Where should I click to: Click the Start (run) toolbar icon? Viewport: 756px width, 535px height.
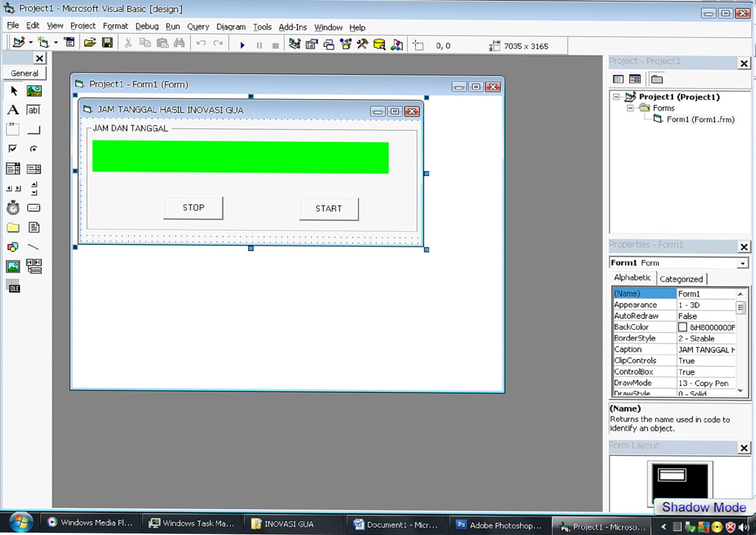tap(242, 44)
